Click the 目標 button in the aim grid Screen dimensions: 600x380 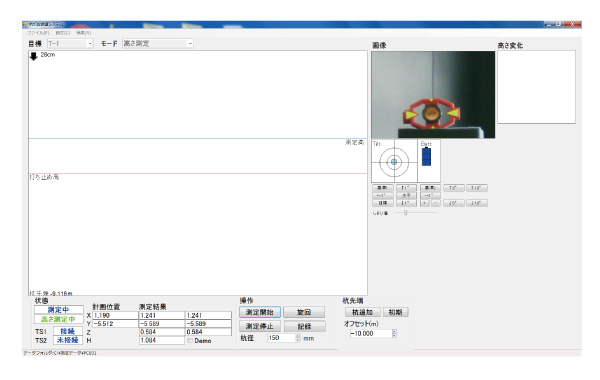[x=382, y=203]
